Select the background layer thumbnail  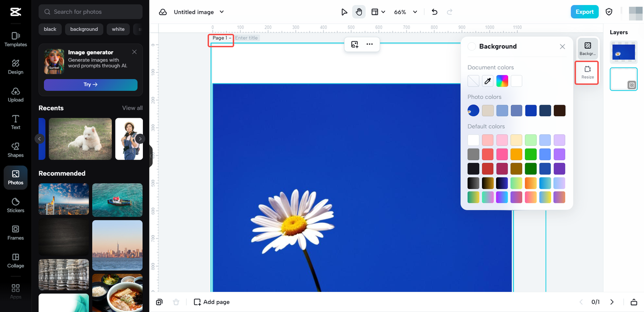[x=623, y=79]
